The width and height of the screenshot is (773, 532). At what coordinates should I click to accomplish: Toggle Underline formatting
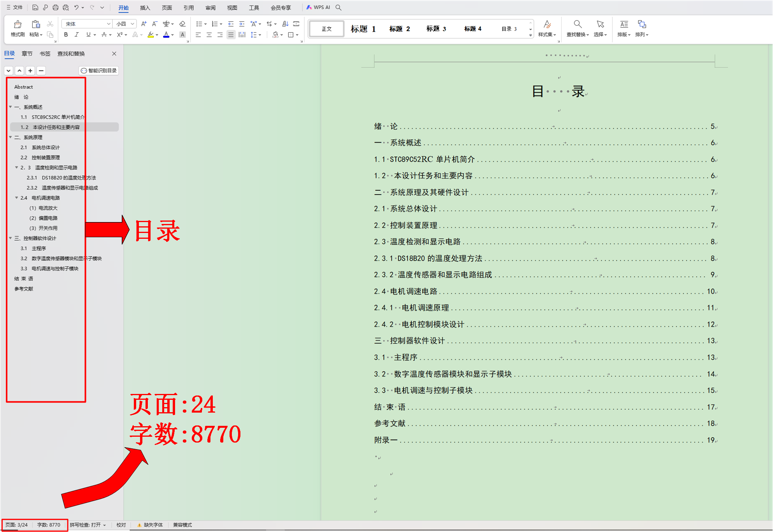[88, 35]
